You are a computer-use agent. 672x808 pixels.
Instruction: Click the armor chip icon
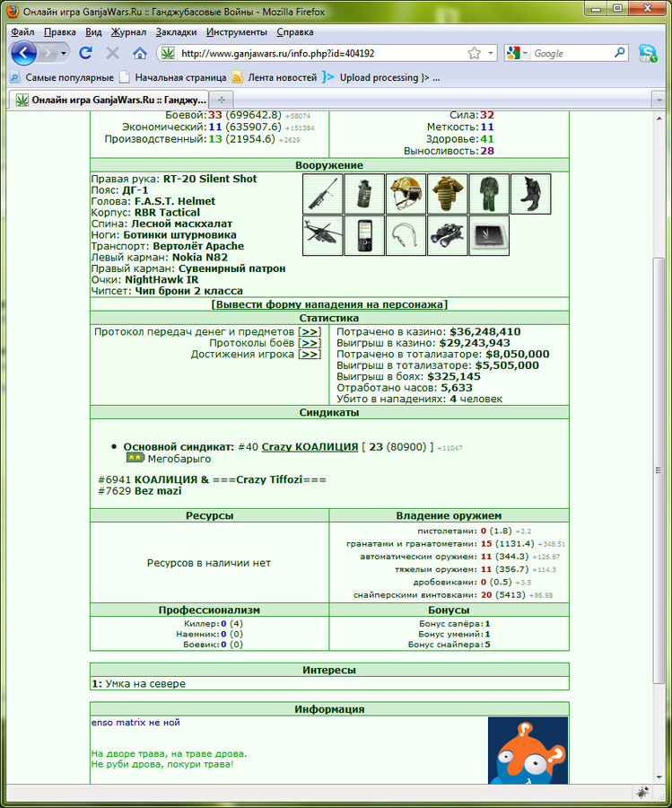pos(489,235)
